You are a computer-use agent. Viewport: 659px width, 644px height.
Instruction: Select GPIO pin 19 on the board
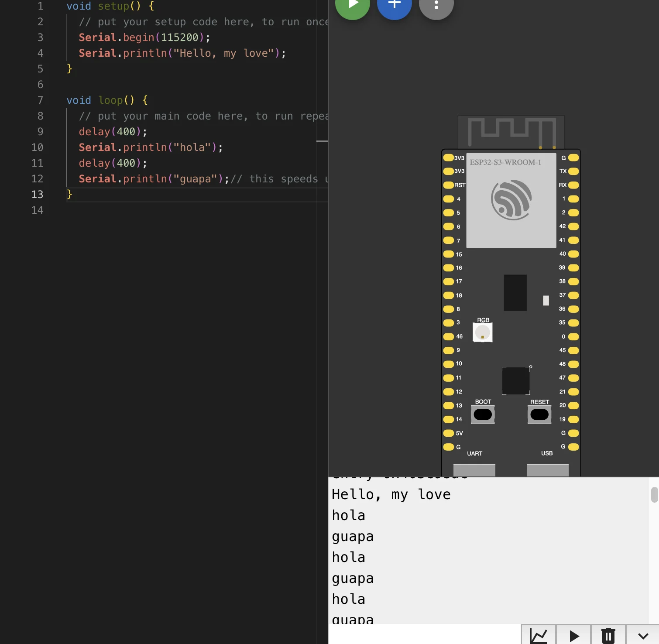click(573, 419)
